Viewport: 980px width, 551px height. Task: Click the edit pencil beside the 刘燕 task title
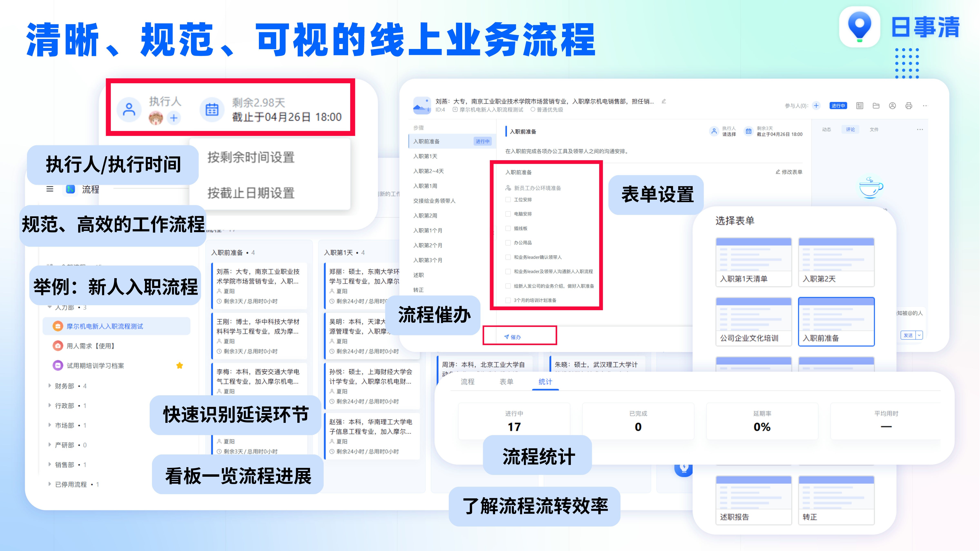pos(664,101)
